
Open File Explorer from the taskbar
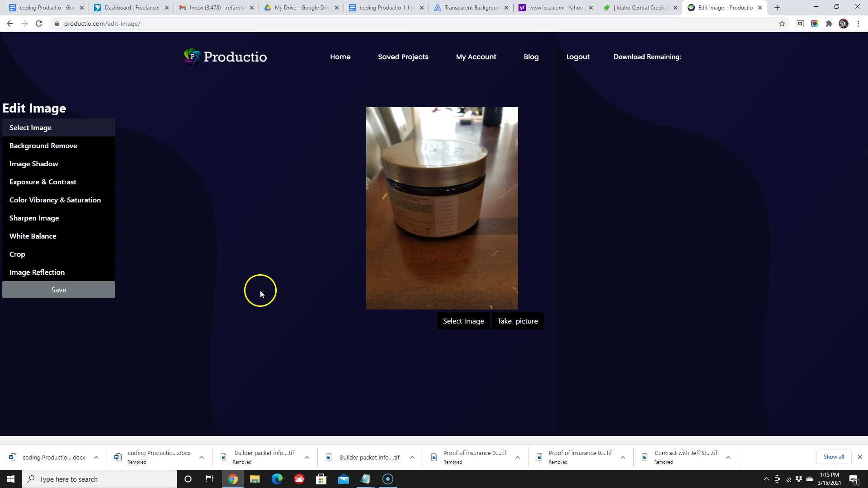click(255, 479)
